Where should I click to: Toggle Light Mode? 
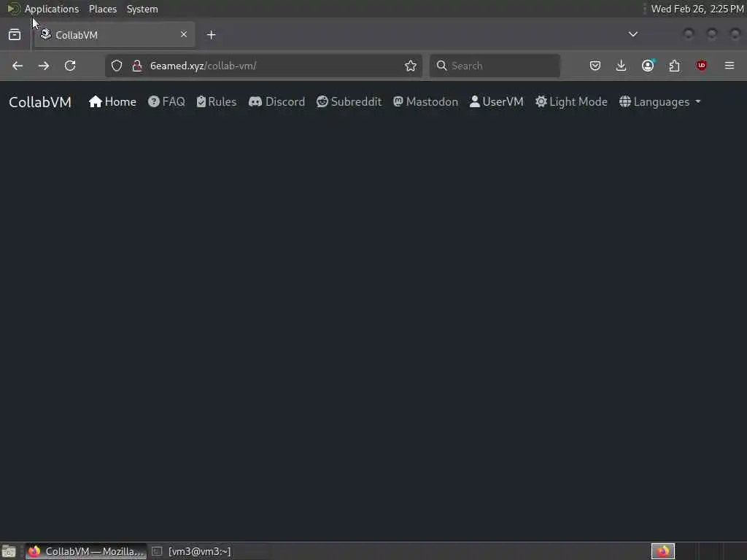point(571,102)
